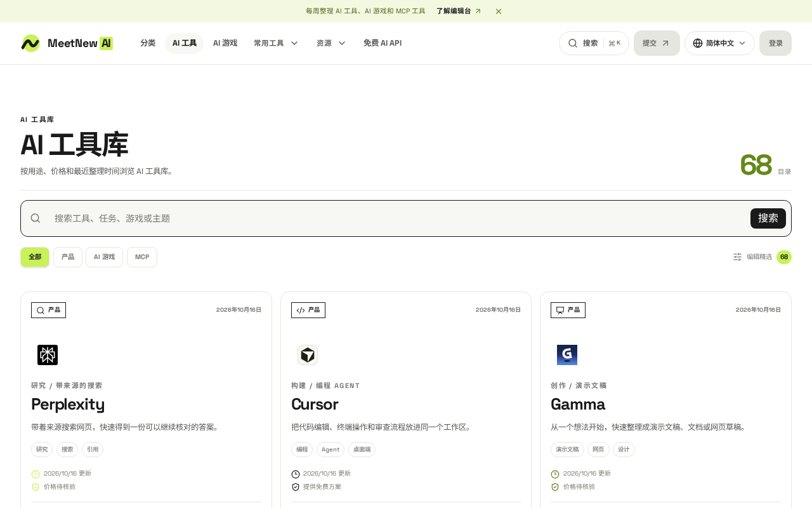Viewport: 812px width, 508px height.
Task: Open the Perplexity tool title
Action: 68,404
